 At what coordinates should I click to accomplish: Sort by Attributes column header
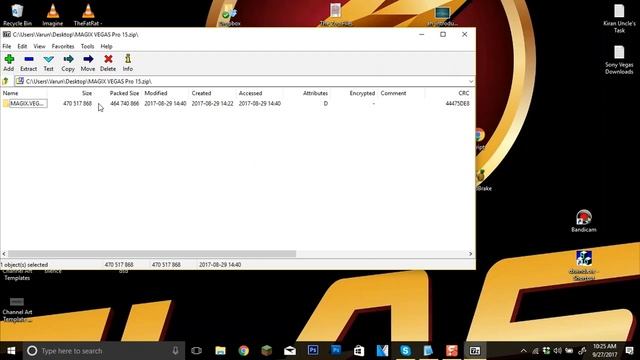[x=315, y=93]
